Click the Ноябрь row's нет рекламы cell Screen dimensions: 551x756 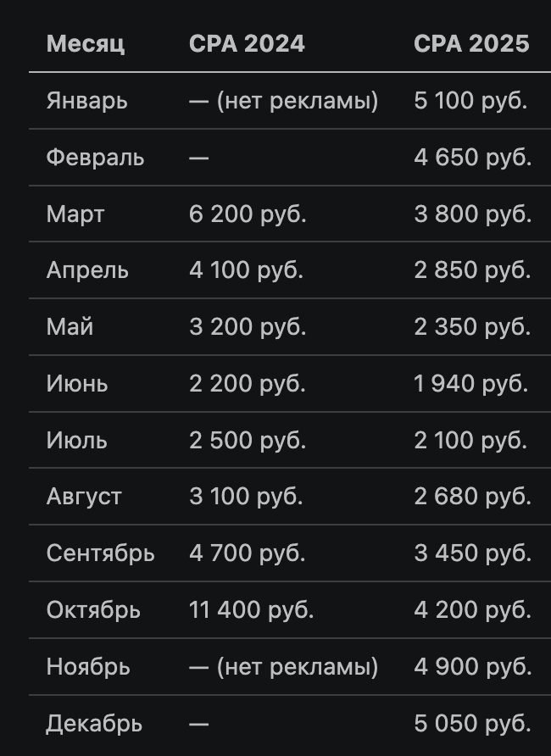click(284, 667)
